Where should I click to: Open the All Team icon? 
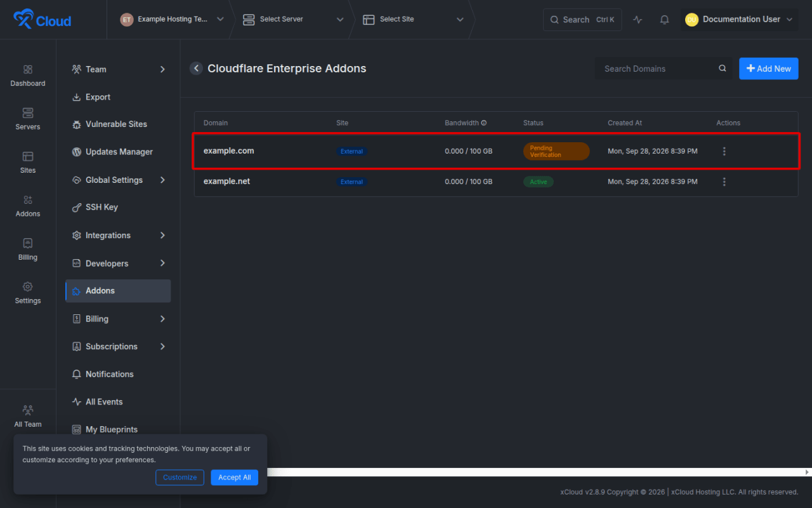28,410
